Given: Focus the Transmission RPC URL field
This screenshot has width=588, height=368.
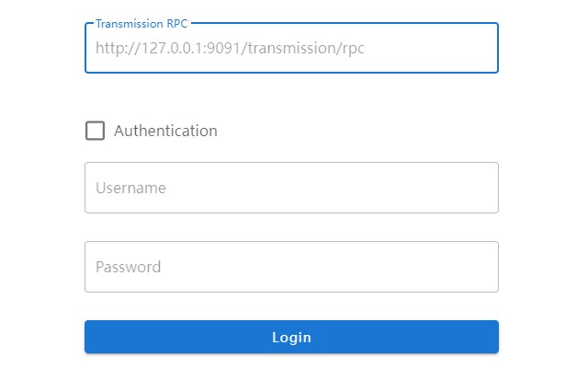Looking at the screenshot, I should [291, 48].
